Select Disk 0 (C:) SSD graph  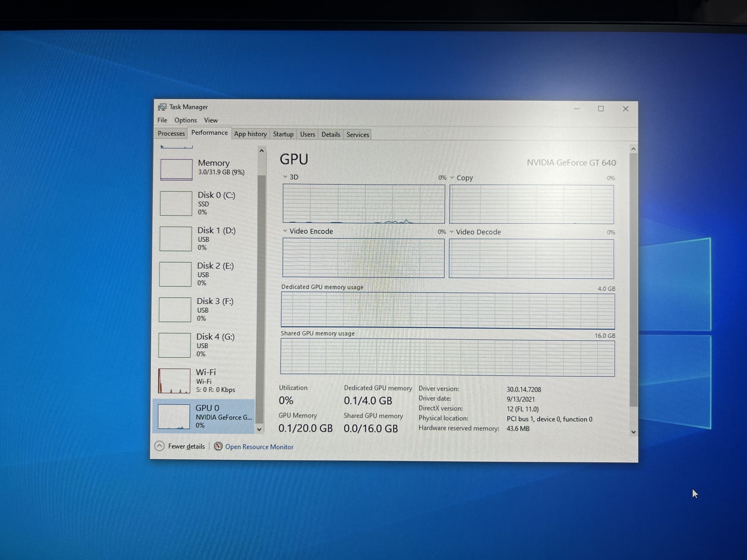(x=176, y=203)
